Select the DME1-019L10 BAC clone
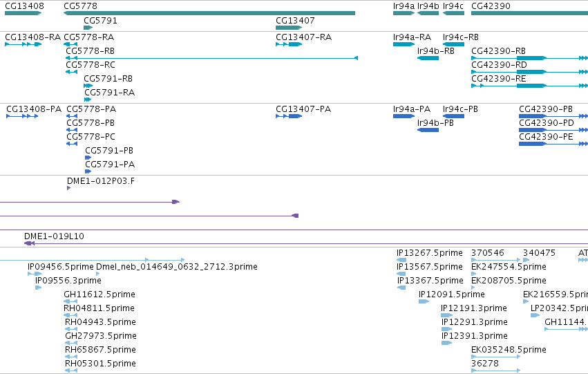 (x=54, y=236)
